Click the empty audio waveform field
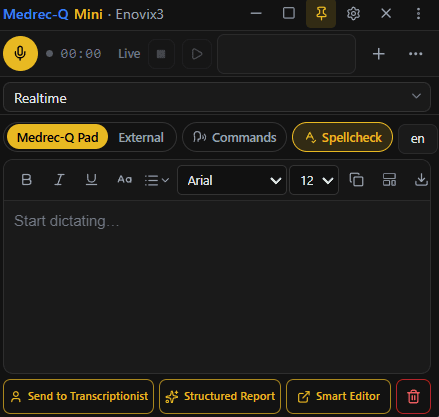The width and height of the screenshot is (439, 417). point(286,54)
